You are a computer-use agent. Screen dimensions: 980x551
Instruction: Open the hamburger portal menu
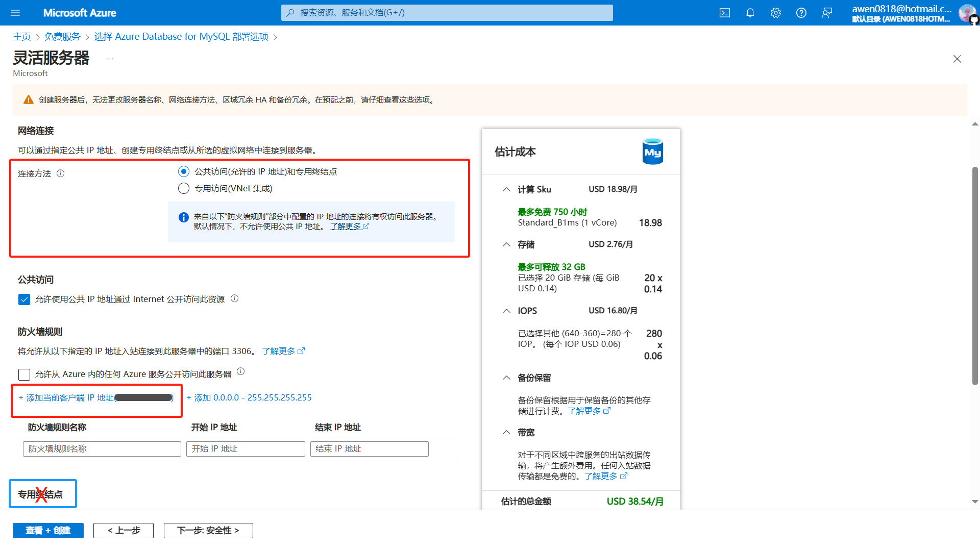(x=15, y=13)
